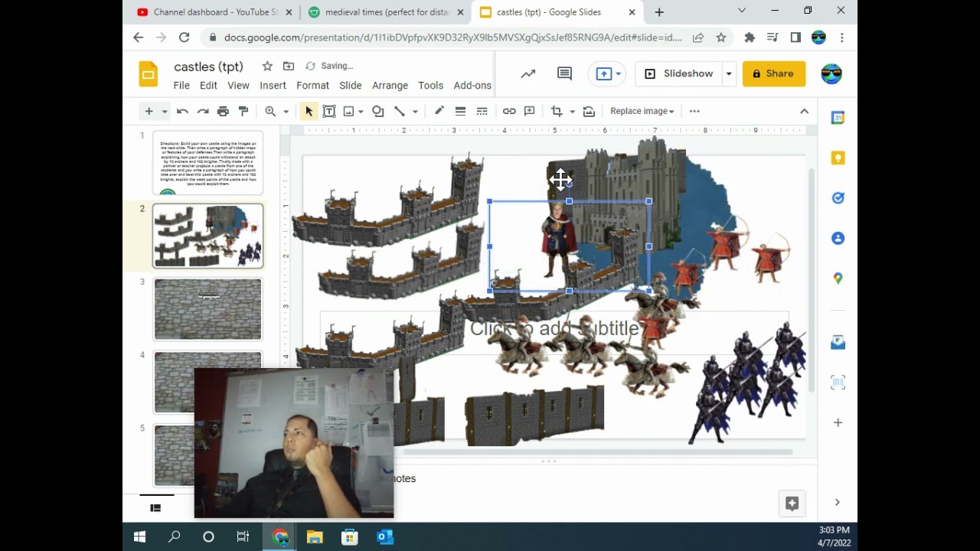Viewport: 980px width, 551px height.
Task: Collapse the side panel chevron
Action: click(x=837, y=502)
